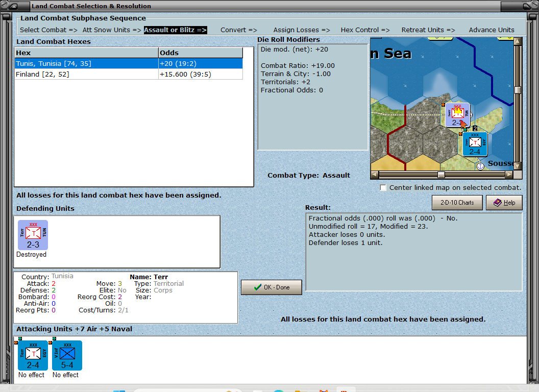Click the Unmodified roll = 17 result line
Screen dimensions: 539x392
click(x=368, y=226)
